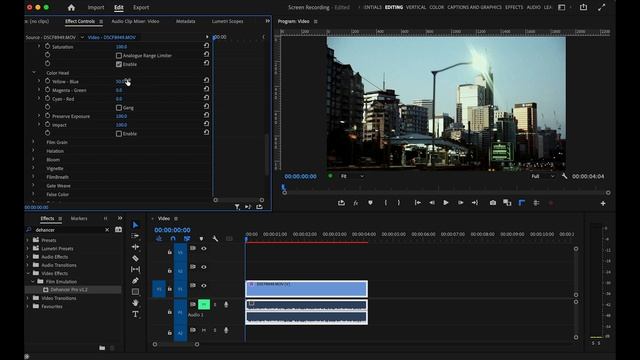Open the Full playback resolution dropdown
Image resolution: width=640 pixels, height=360 pixels.
pyautogui.click(x=543, y=176)
